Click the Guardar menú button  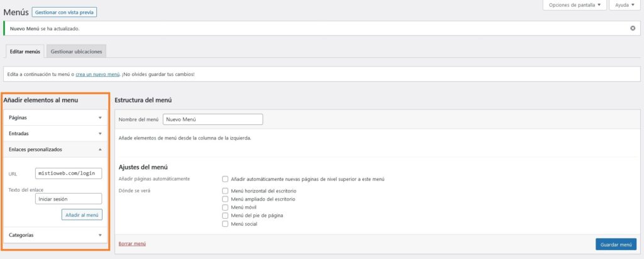tap(616, 244)
